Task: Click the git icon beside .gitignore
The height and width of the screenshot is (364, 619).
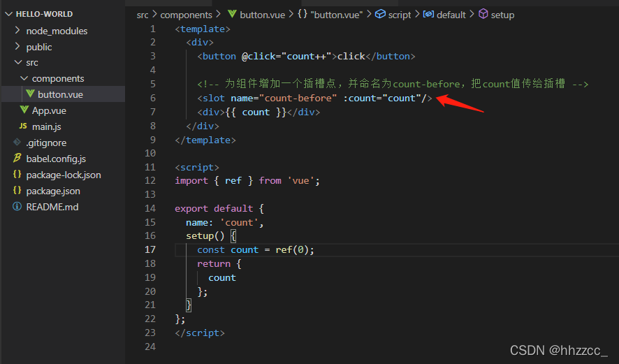Action: (x=17, y=142)
